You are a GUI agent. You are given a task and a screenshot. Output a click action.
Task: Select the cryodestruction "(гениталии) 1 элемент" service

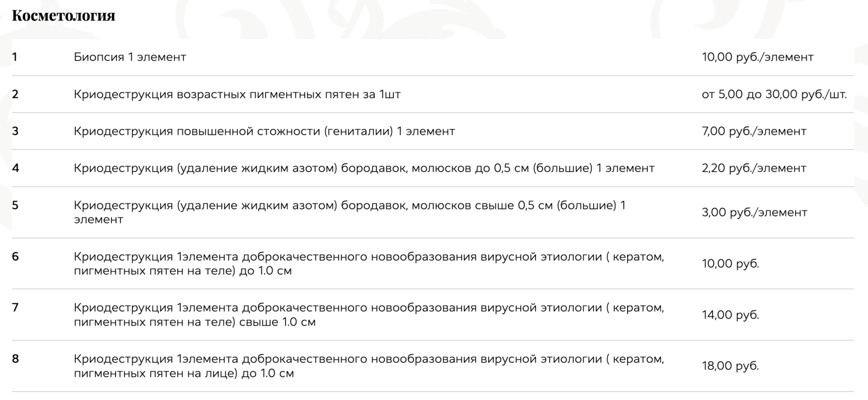coord(264,131)
